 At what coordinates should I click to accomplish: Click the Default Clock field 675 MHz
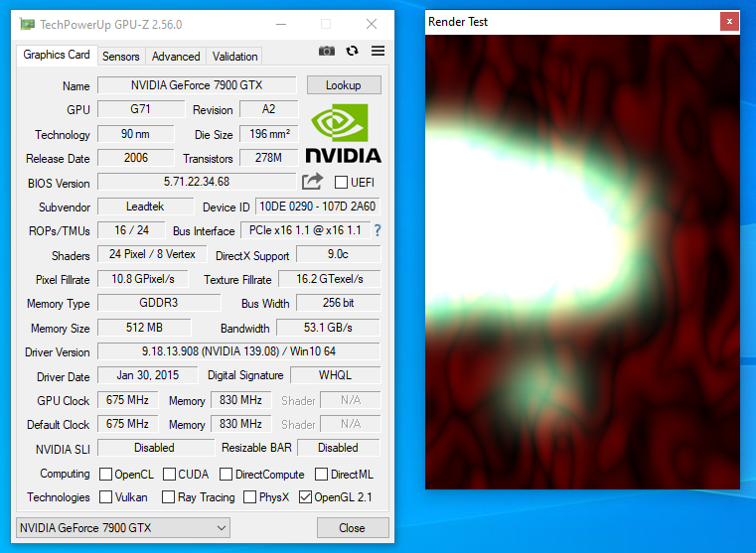(x=128, y=424)
